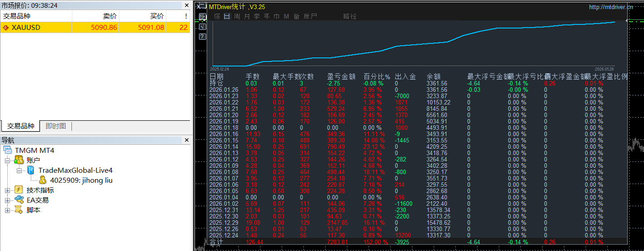This screenshot has height=251, width=644.
Task: Click the TradeMaxGlobal-Live4 server icon
Action: [x=31, y=170]
